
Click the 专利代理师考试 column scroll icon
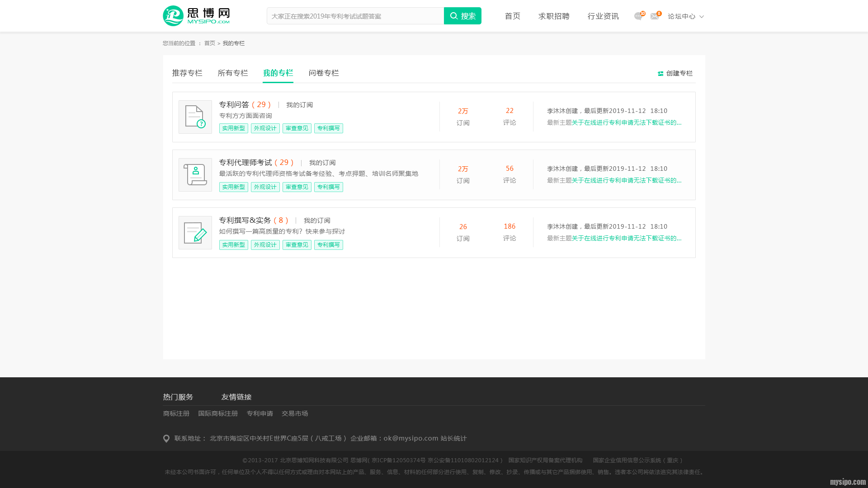coord(195,175)
